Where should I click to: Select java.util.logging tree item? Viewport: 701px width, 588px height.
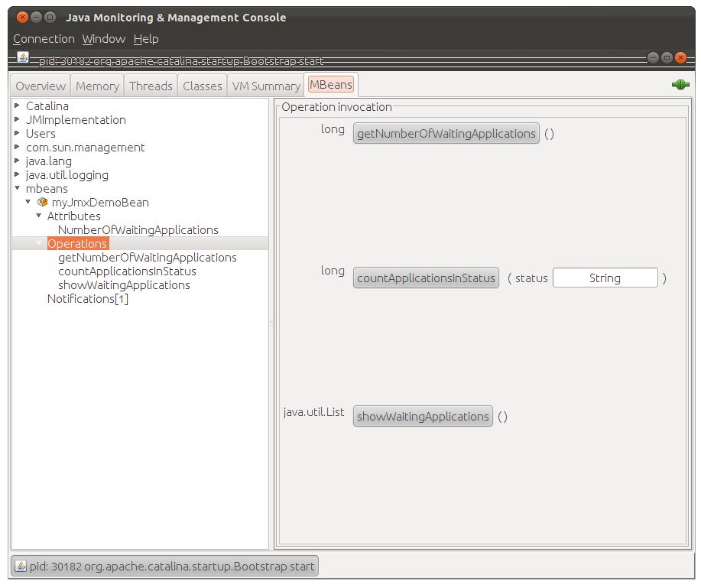(x=67, y=175)
